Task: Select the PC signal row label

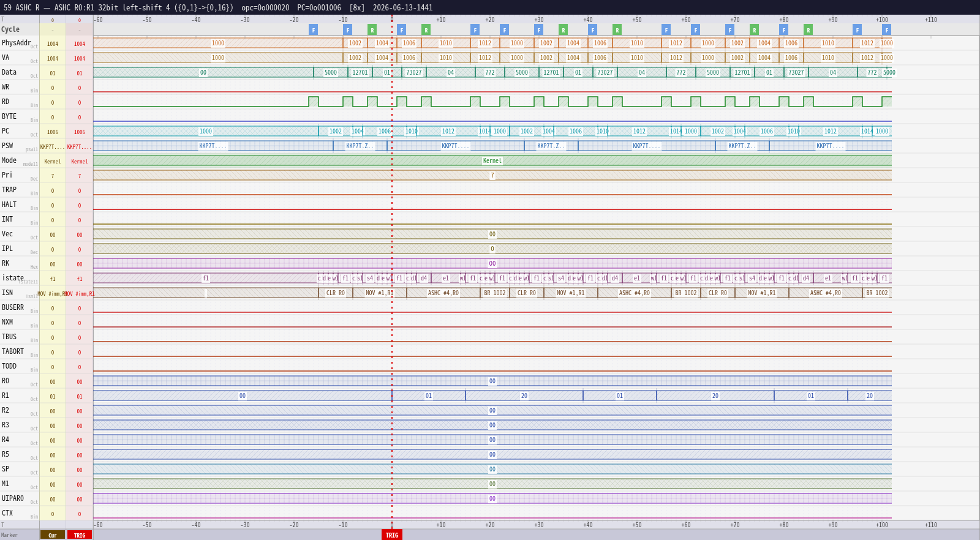Action: pos(6,131)
